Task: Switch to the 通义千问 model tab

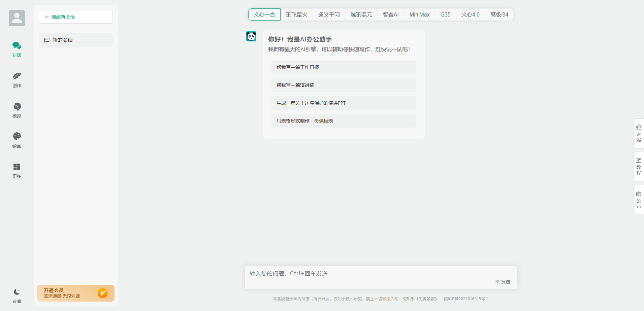Action: pyautogui.click(x=329, y=14)
